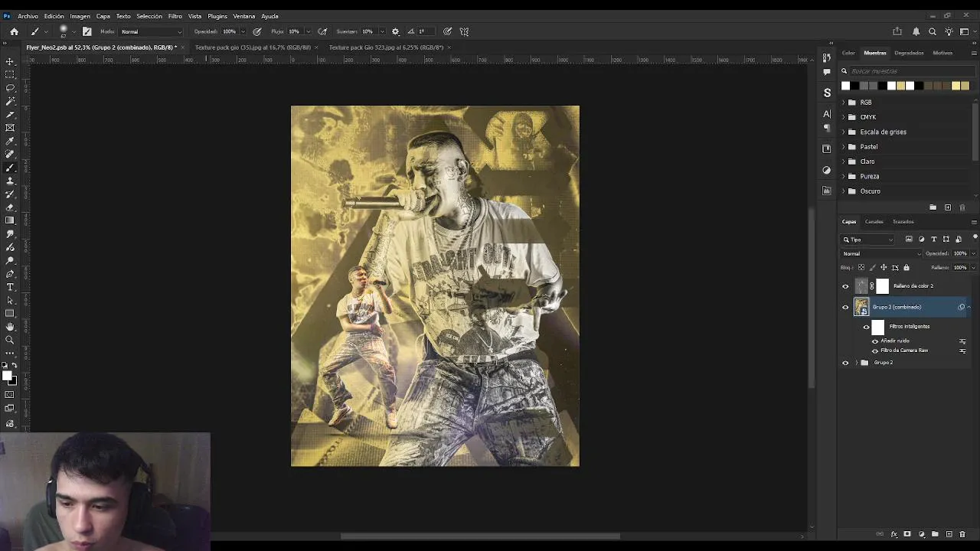Create new swatch group folder icon
The image size is (980, 551).
(x=933, y=207)
